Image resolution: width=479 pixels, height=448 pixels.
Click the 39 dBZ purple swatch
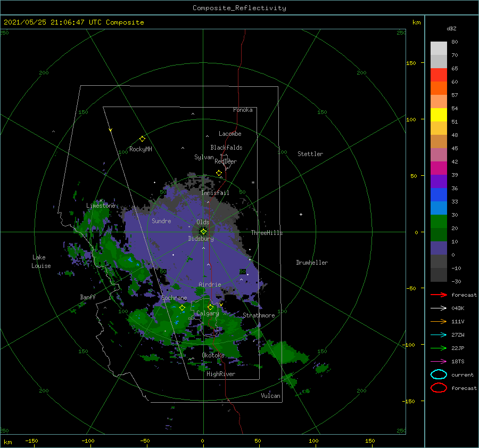click(439, 181)
